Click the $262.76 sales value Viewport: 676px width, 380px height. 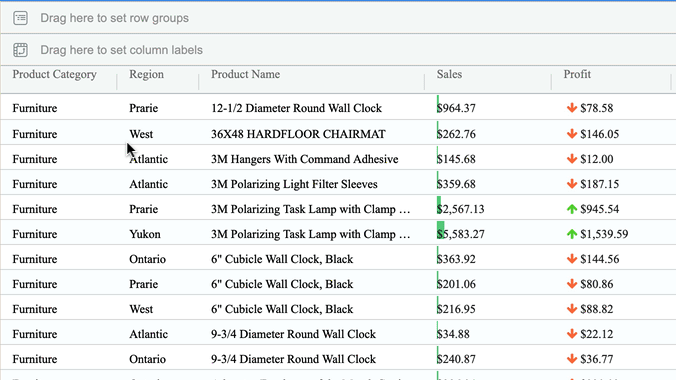456,134
